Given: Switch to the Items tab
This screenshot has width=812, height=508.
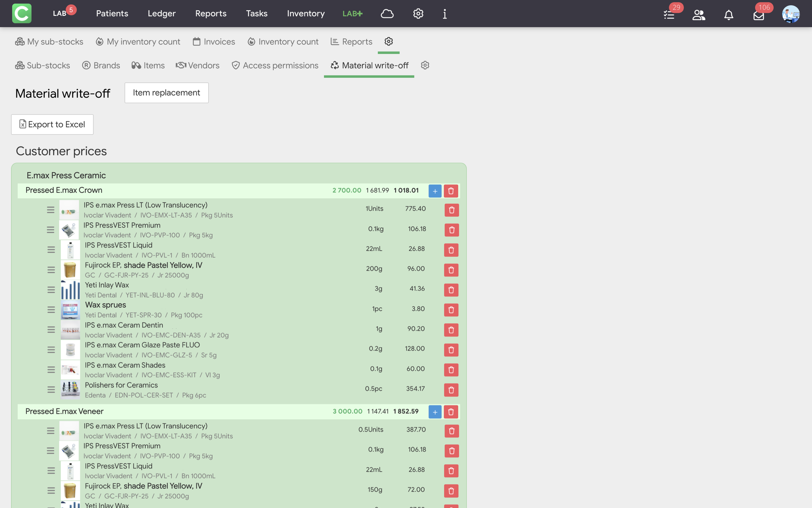Looking at the screenshot, I should (148, 65).
